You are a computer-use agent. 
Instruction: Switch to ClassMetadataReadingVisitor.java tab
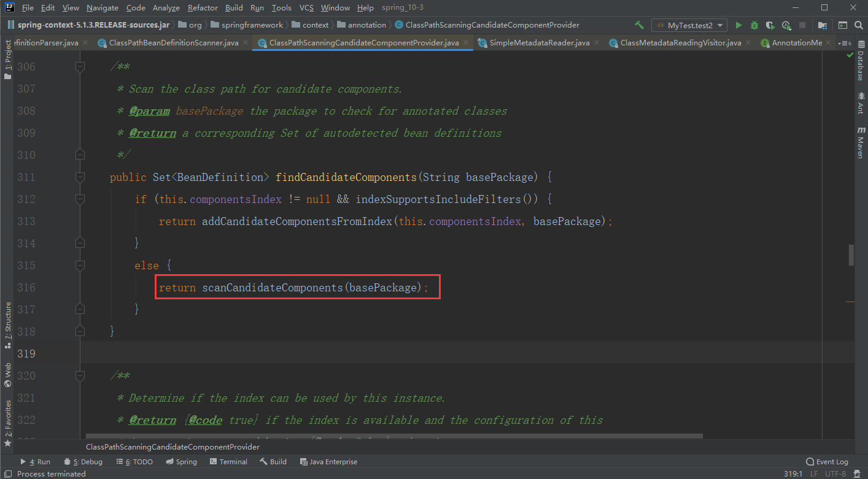click(680, 43)
